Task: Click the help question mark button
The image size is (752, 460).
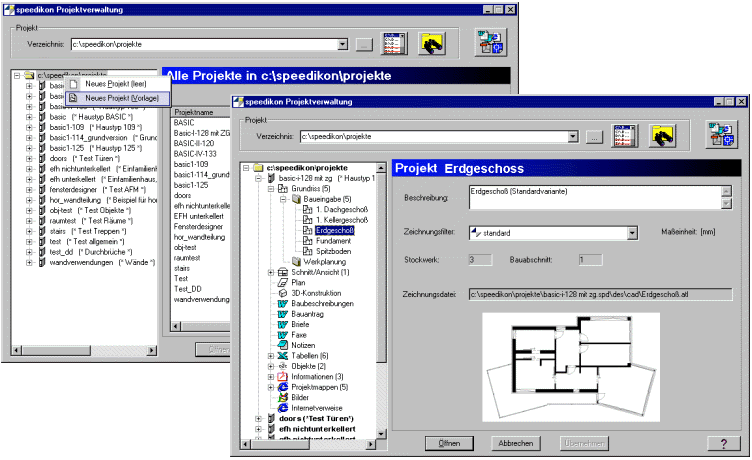Action: 723,444
